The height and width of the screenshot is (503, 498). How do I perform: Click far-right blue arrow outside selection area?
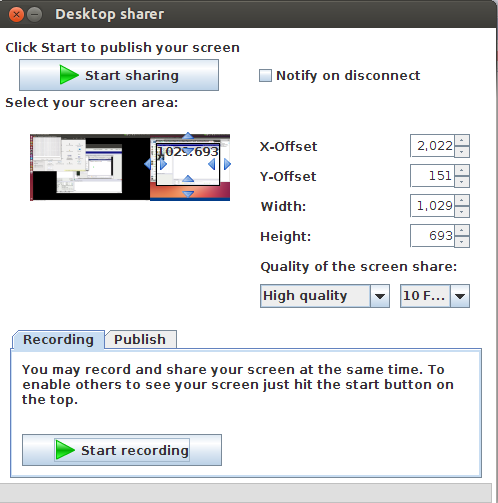point(227,164)
